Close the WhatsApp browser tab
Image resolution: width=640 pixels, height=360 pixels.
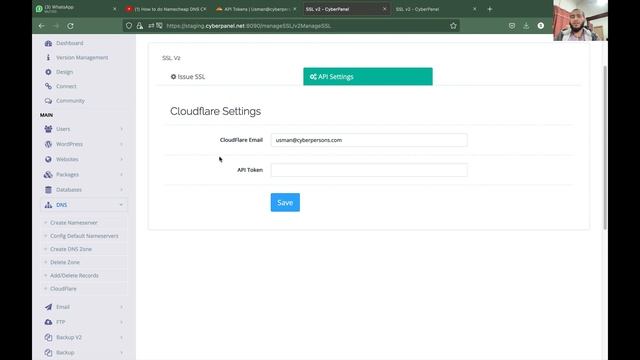(114, 9)
